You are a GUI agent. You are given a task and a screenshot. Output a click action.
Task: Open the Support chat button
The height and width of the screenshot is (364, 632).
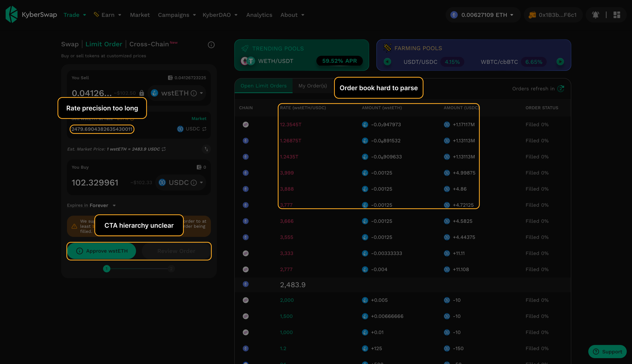[x=607, y=352]
